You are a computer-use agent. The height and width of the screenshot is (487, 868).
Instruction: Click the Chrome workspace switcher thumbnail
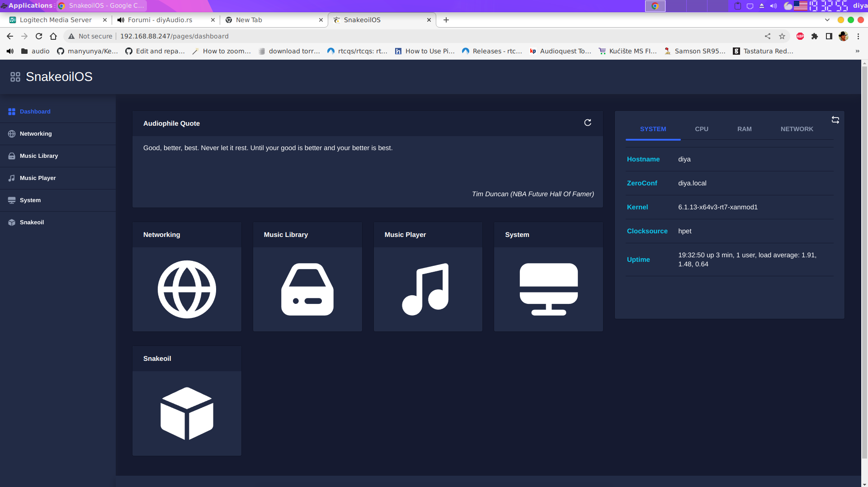tap(655, 6)
